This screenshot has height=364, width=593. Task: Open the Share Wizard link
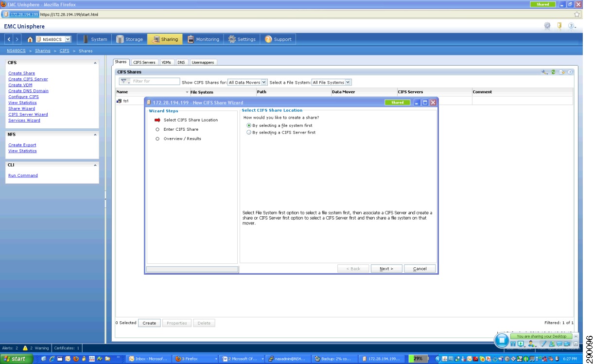(x=21, y=109)
